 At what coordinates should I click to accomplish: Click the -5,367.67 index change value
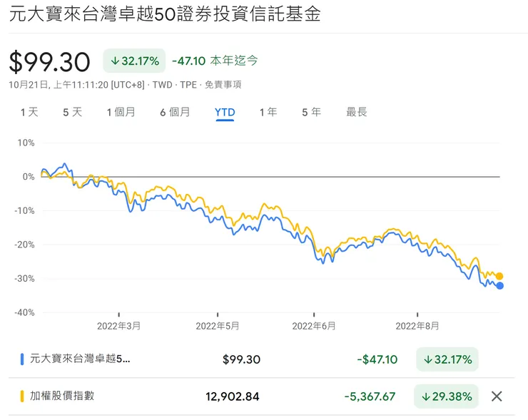[370, 396]
